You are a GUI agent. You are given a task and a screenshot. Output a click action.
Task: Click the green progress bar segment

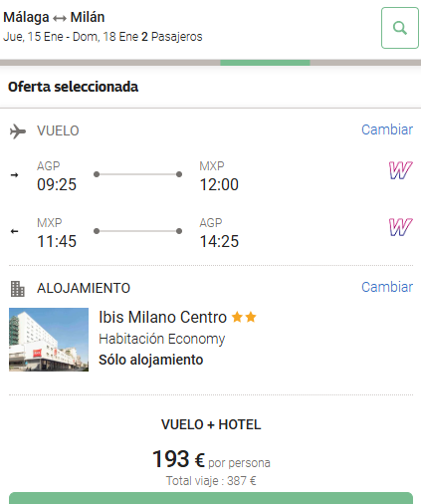265,63
